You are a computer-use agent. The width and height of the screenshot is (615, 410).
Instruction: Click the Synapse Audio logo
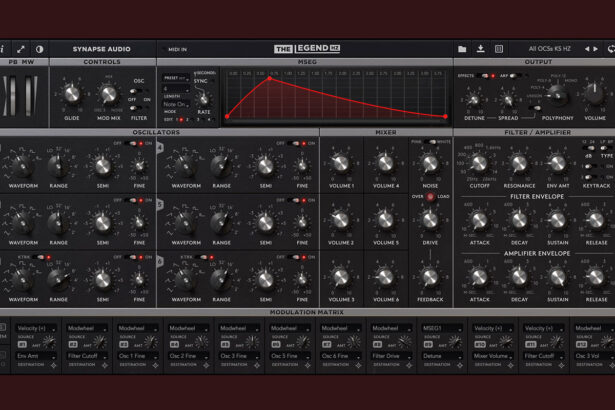[102, 49]
